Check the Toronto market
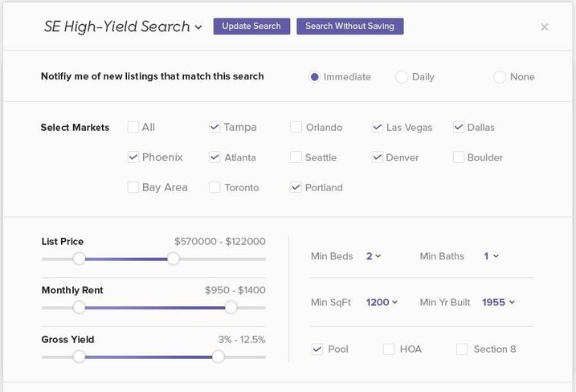Image resolution: width=576 pixels, height=392 pixels. pyautogui.click(x=214, y=187)
